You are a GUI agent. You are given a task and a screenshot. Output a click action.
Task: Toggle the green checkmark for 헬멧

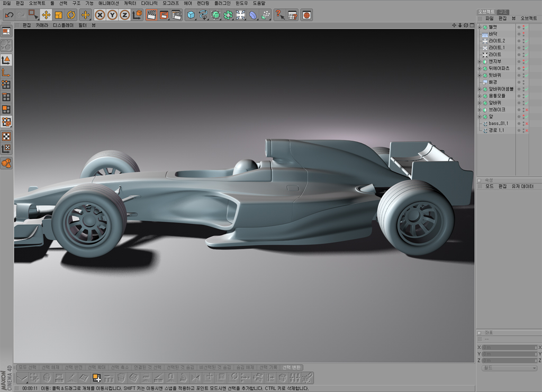(527, 27)
